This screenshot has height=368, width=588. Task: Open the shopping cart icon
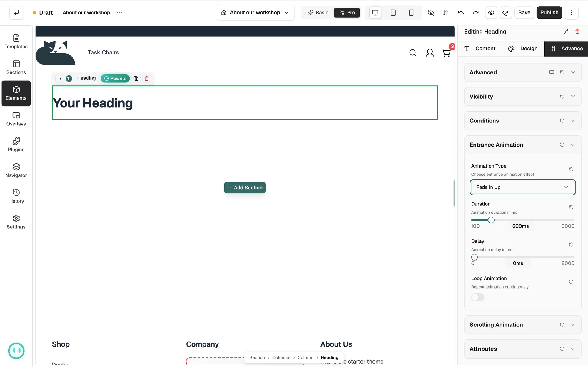(x=446, y=52)
